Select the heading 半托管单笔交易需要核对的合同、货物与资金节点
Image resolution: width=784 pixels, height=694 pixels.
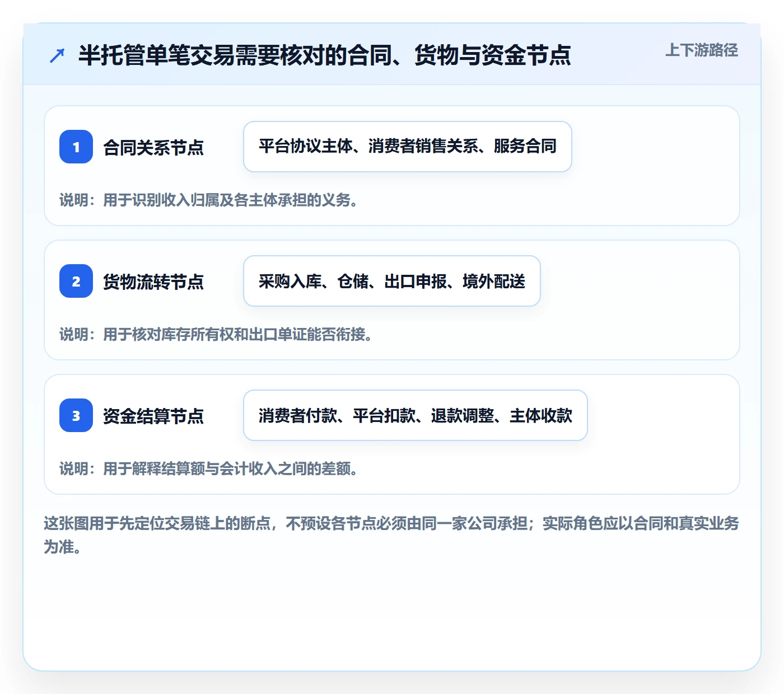click(324, 55)
